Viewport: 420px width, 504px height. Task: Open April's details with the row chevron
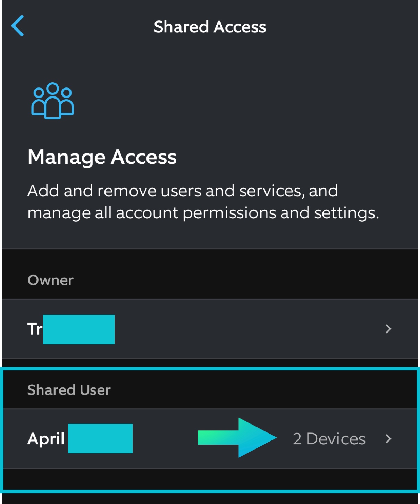388,439
